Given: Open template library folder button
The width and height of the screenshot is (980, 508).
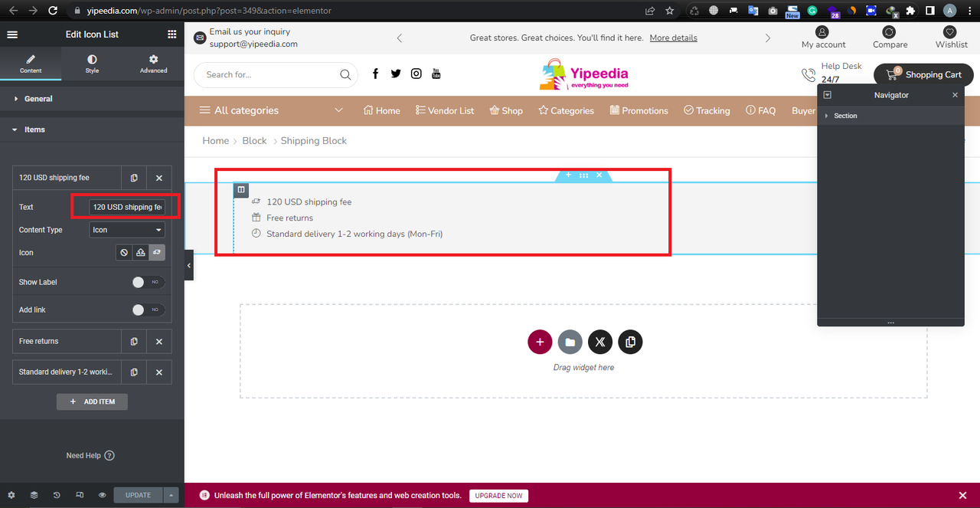Looking at the screenshot, I should tap(570, 342).
